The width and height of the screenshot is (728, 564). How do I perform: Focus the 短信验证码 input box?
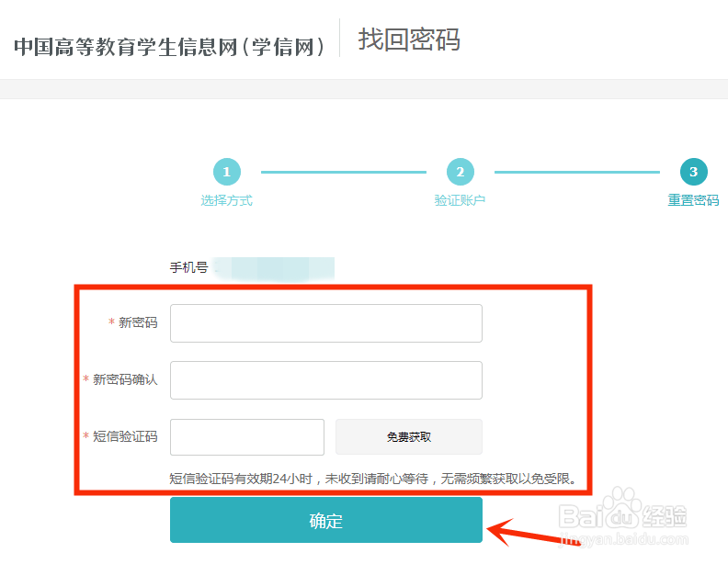point(247,437)
